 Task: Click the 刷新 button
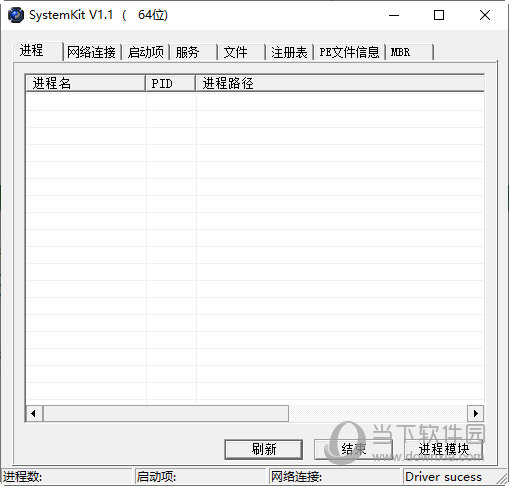pos(264,449)
